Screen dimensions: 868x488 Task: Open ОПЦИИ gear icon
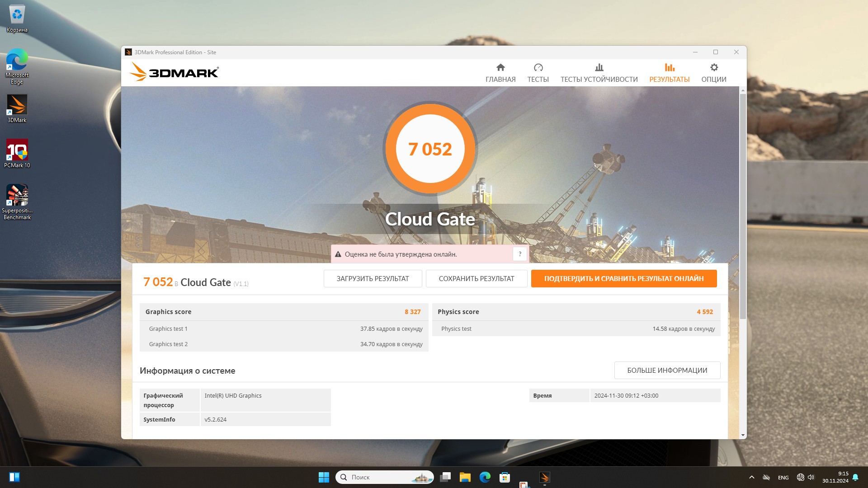tap(713, 72)
